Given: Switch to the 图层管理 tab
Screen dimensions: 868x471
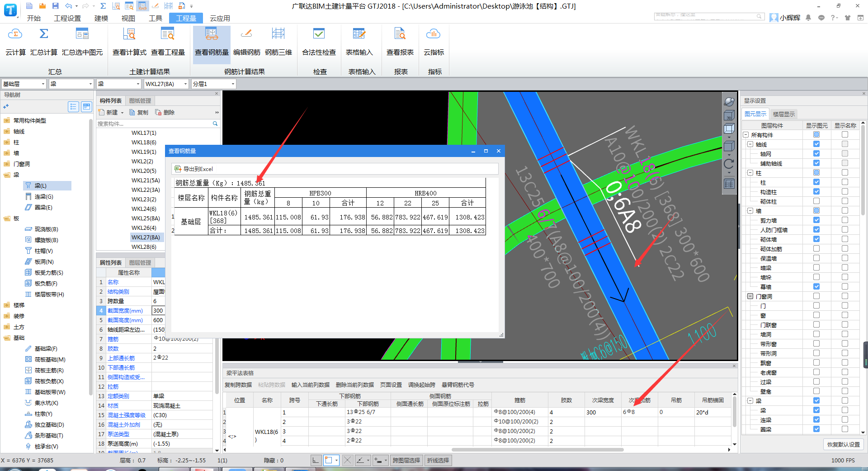Looking at the screenshot, I should (x=140, y=262).
